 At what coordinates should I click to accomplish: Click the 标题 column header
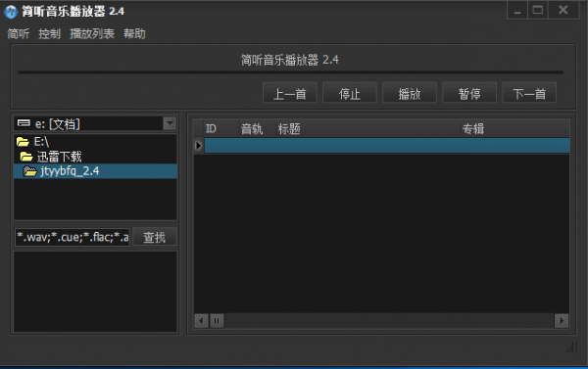(x=367, y=129)
